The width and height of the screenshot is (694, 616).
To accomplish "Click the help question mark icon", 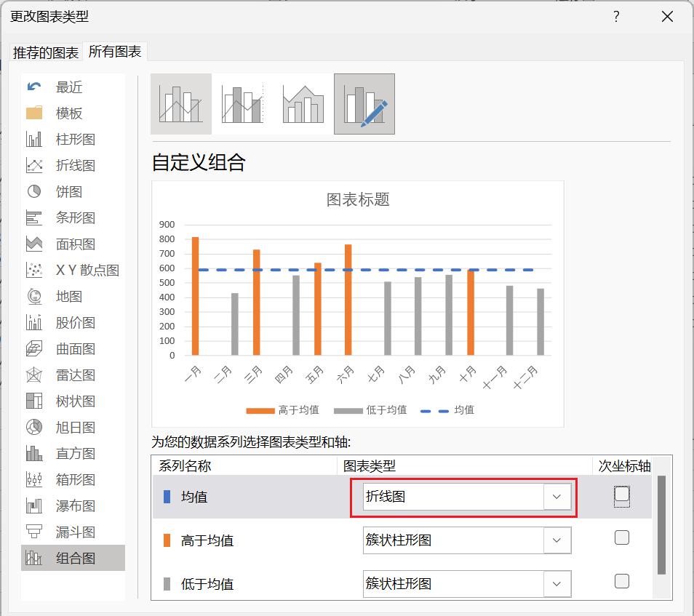I will point(616,17).
